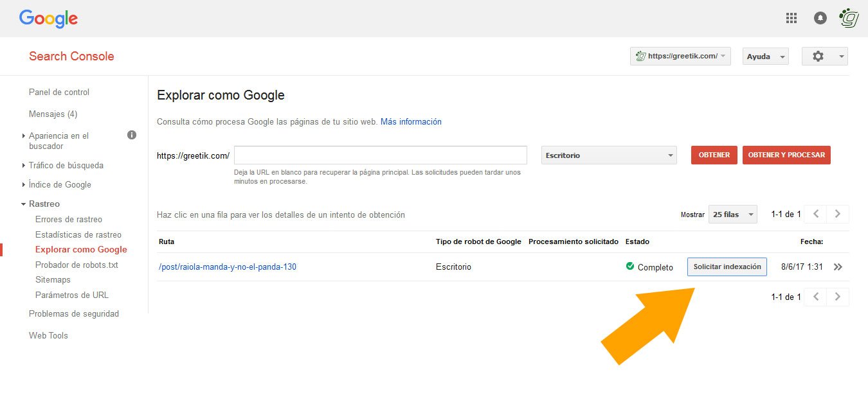Viewport: 868px width, 404px height.
Task: Open the settings gear menu
Action: click(x=824, y=57)
